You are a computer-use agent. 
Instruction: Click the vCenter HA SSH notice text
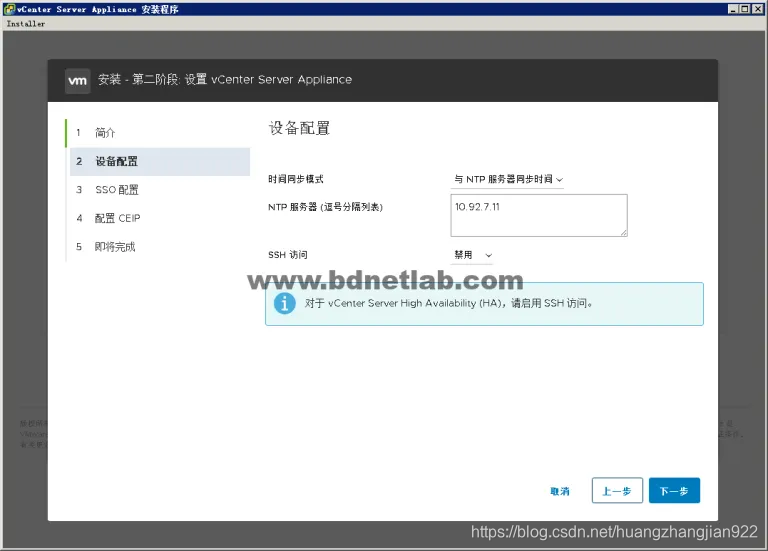(x=449, y=303)
